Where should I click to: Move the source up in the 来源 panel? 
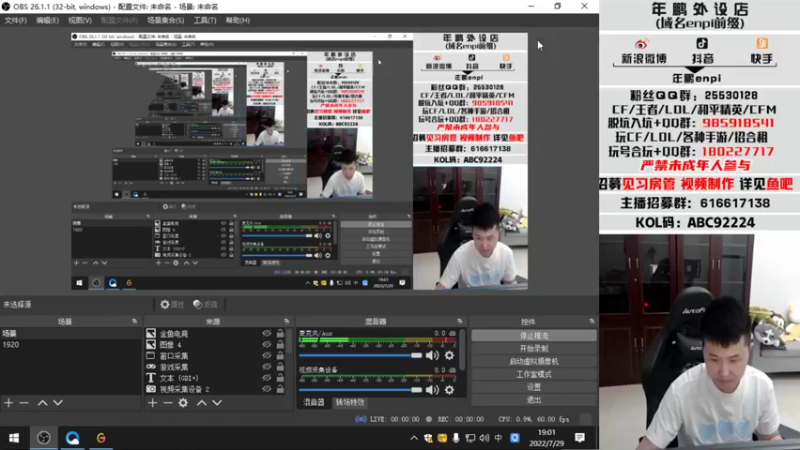point(202,403)
